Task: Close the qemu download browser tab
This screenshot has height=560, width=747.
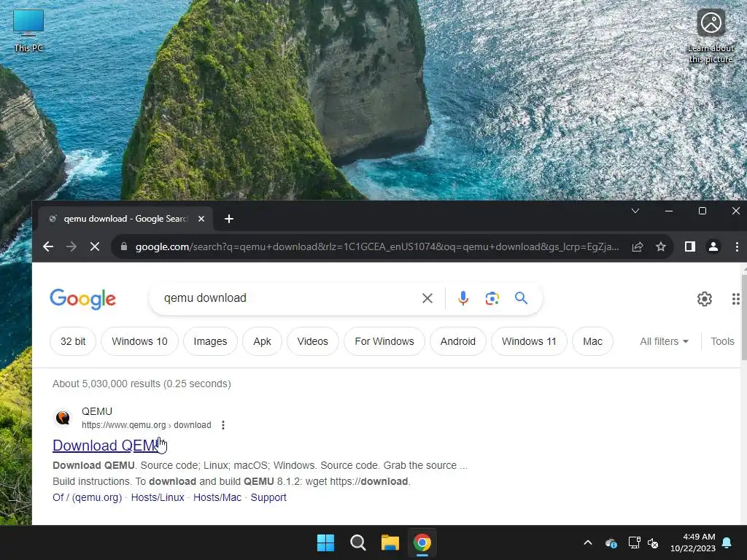Action: pos(201,219)
